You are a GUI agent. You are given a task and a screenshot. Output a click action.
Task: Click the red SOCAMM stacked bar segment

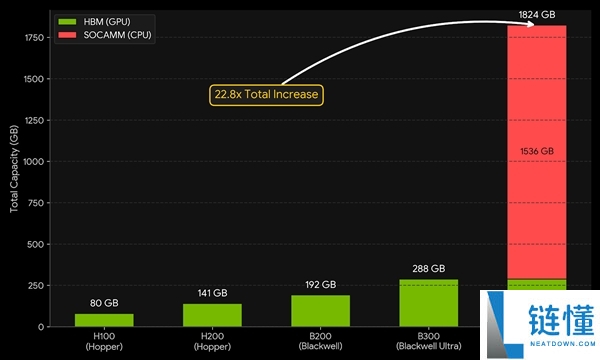[x=536, y=152]
